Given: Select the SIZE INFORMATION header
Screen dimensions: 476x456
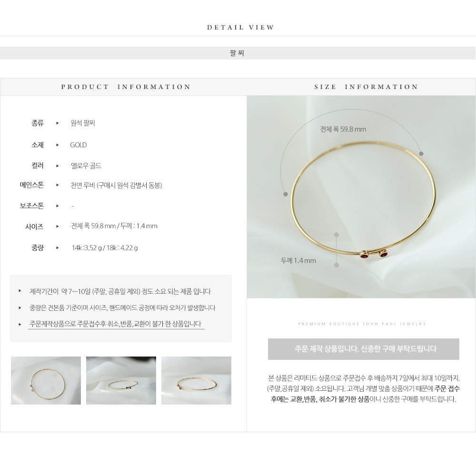Looking at the screenshot, I should (366, 87).
